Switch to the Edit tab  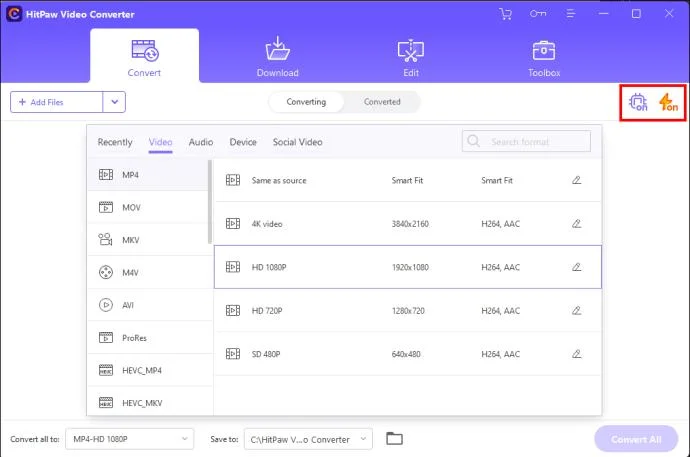[411, 57]
